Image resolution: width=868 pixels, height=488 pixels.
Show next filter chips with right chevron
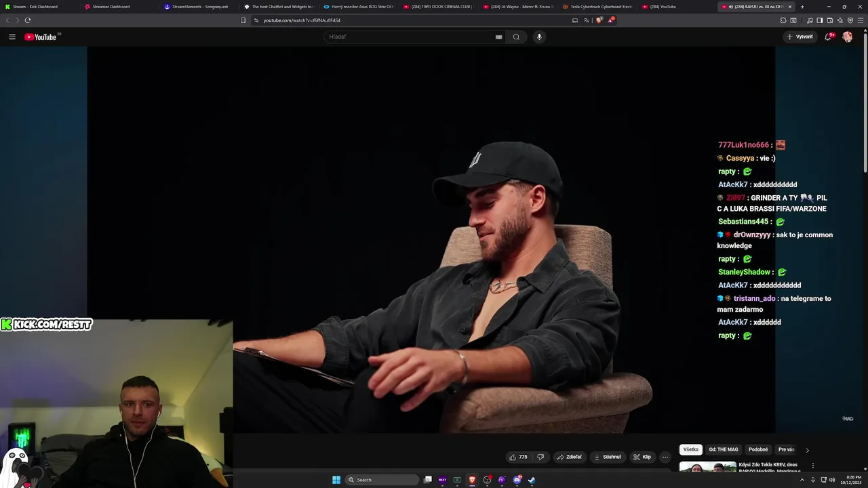click(807, 450)
